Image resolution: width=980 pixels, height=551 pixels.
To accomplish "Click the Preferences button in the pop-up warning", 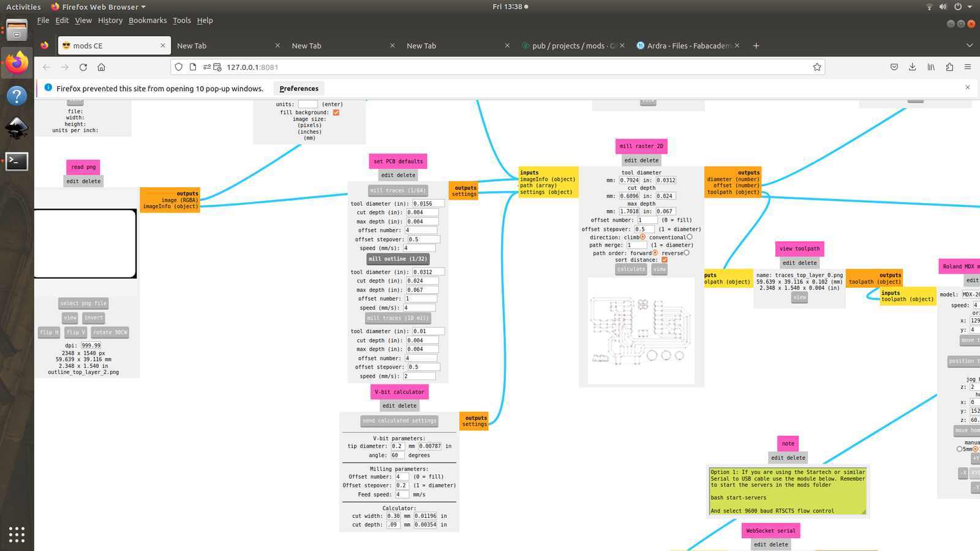I will tap(298, 88).
